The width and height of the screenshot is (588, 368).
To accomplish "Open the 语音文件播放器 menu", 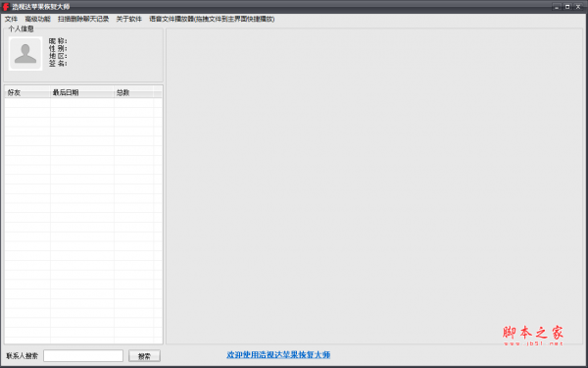I will (212, 19).
